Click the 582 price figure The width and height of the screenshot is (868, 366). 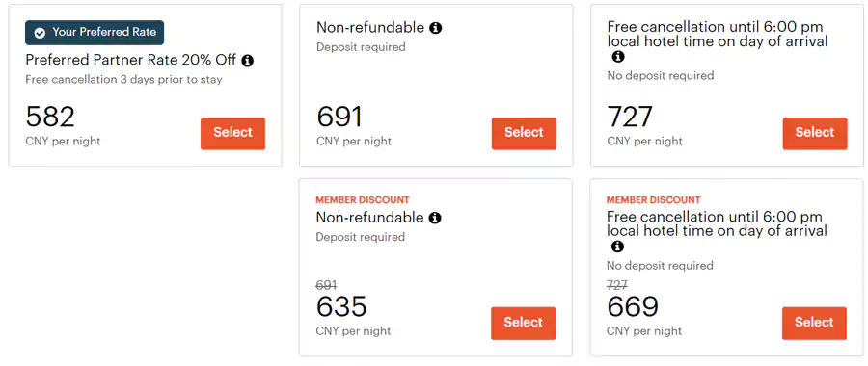50,118
